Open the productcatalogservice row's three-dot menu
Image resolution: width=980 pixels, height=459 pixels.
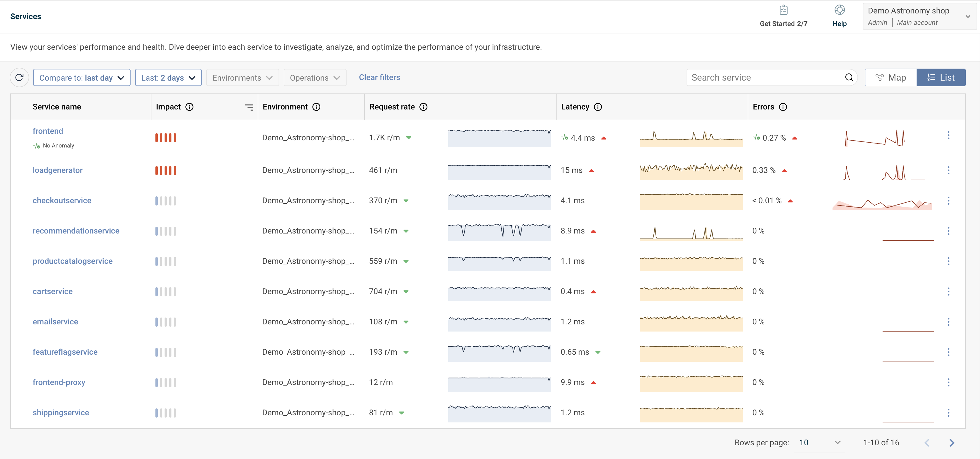[948, 261]
